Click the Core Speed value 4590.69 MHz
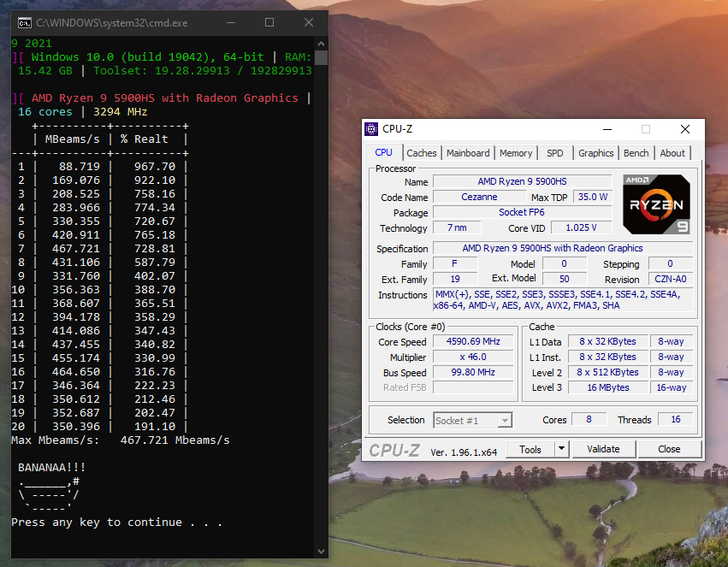The width and height of the screenshot is (728, 567). [473, 341]
